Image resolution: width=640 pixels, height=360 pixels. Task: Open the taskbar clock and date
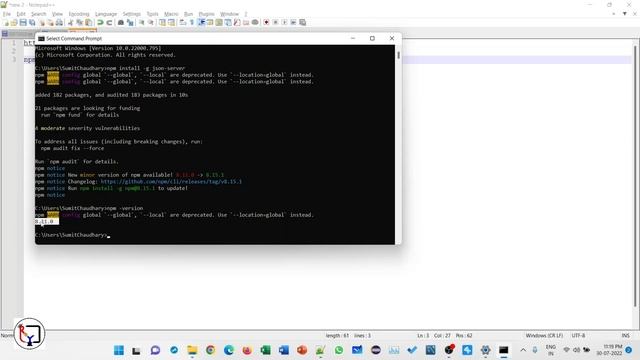pyautogui.click(x=609, y=350)
